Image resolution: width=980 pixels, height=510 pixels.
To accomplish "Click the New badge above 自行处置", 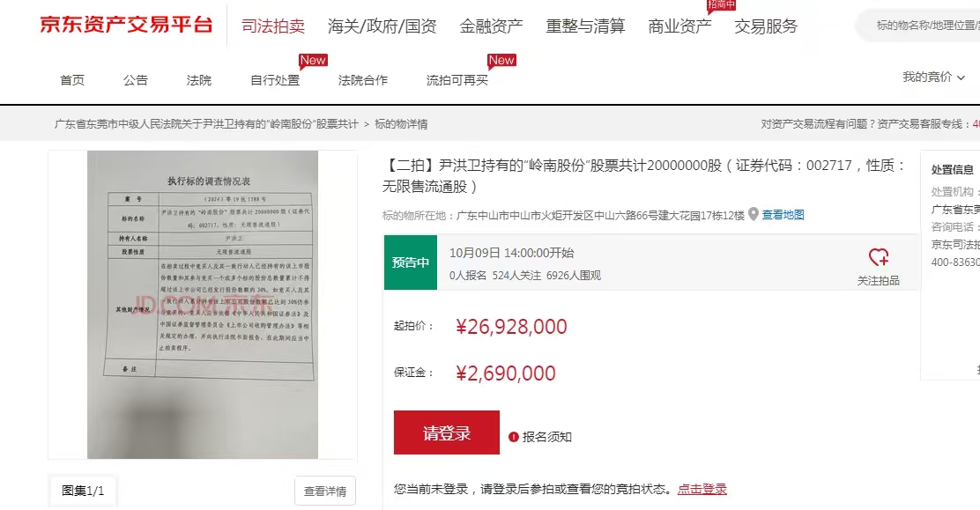I will coord(313,61).
